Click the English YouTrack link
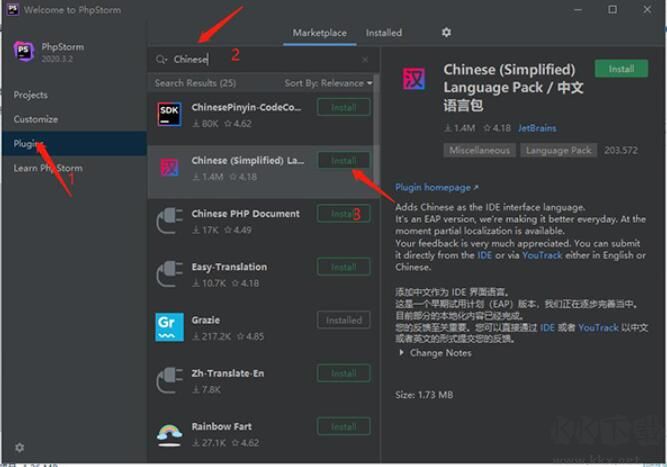This screenshot has width=667, height=467. (x=542, y=255)
